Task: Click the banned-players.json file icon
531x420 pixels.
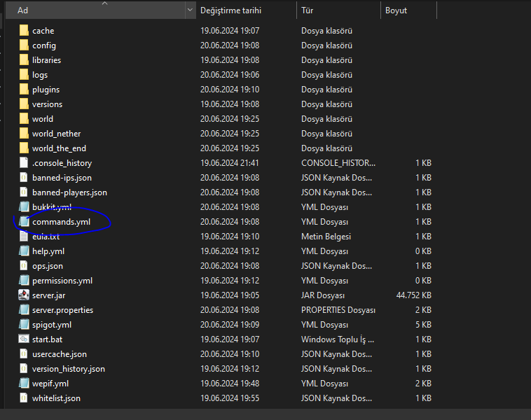Action: [24, 192]
